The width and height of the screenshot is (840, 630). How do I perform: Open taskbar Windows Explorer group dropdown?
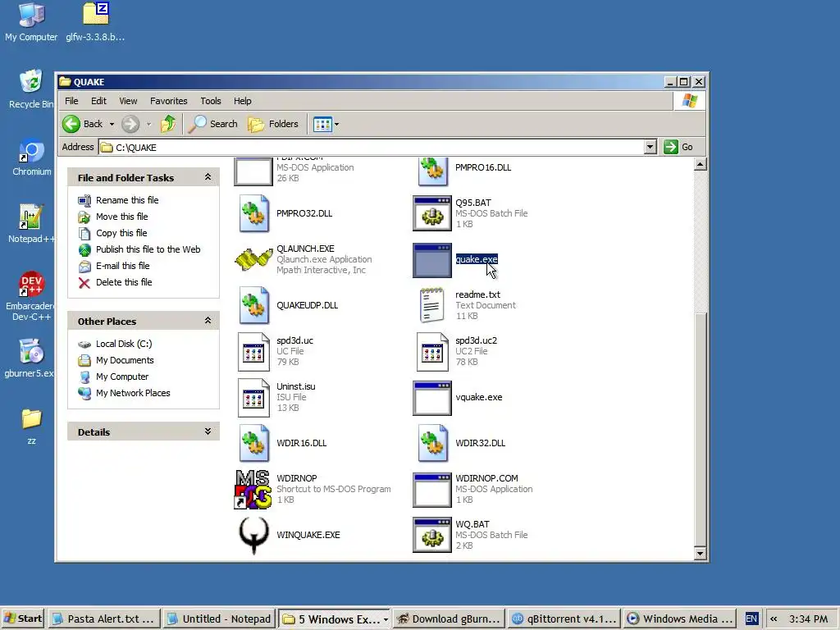tap(386, 619)
